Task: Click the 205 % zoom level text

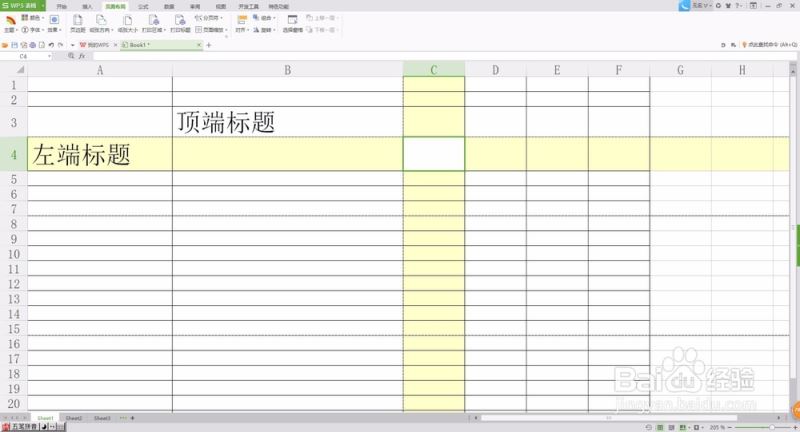Action: (x=717, y=427)
